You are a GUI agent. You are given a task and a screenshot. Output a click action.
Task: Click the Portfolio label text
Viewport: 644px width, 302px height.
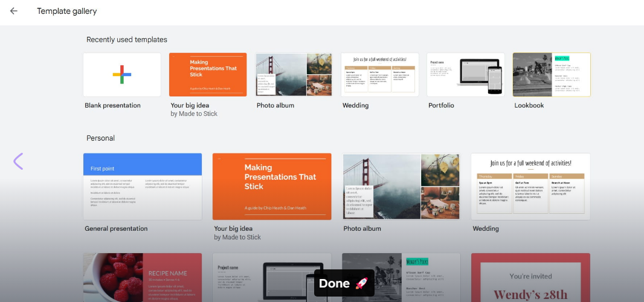click(x=441, y=105)
